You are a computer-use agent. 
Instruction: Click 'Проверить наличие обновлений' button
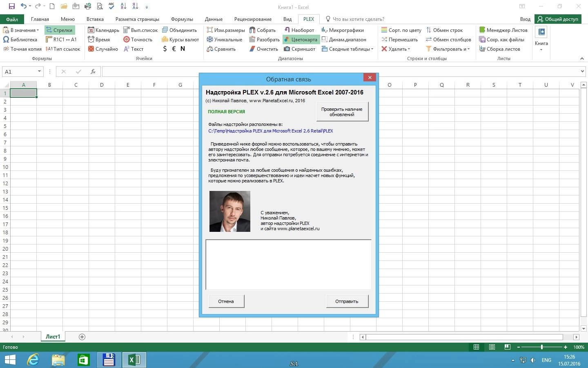[342, 112]
